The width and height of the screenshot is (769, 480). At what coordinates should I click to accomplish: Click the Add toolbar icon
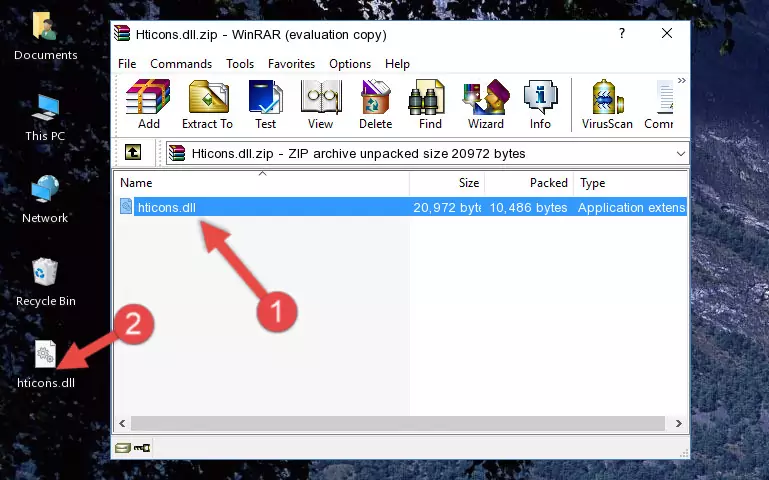tap(148, 104)
